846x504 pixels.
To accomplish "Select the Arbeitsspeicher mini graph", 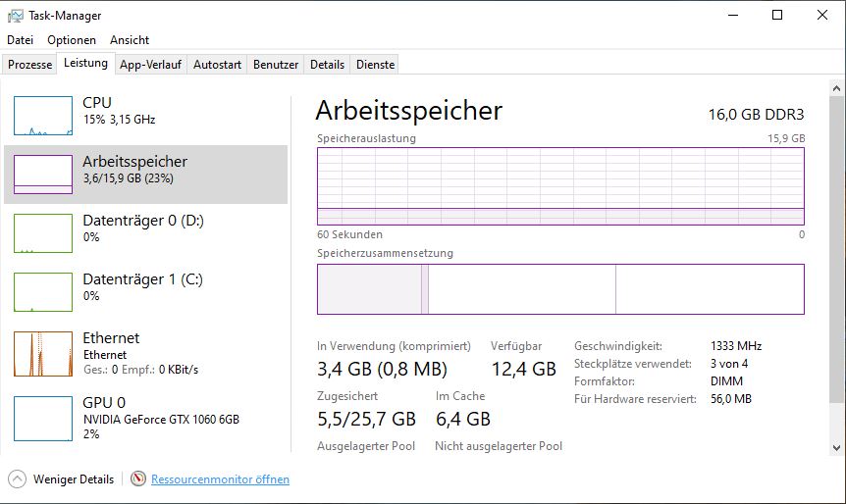I will (43, 175).
